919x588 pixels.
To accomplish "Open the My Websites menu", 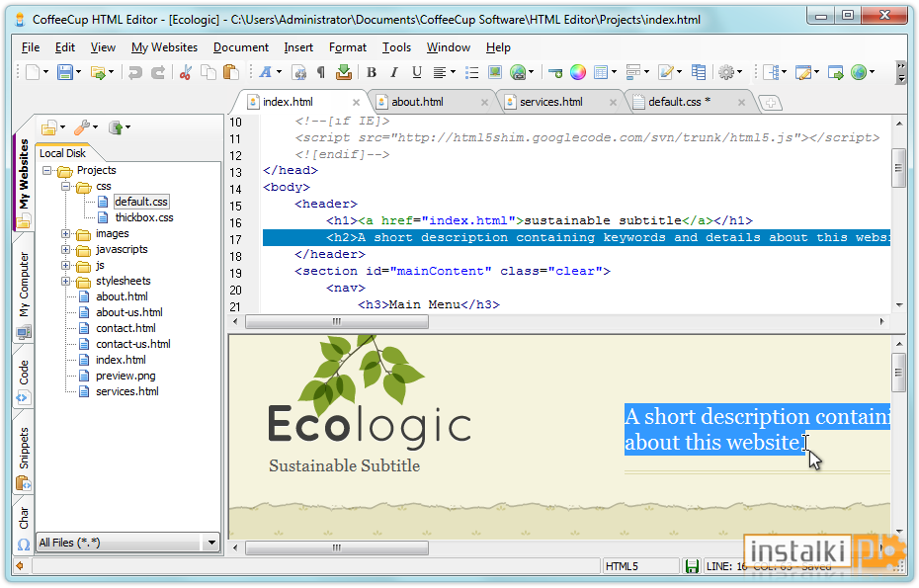I will (164, 47).
